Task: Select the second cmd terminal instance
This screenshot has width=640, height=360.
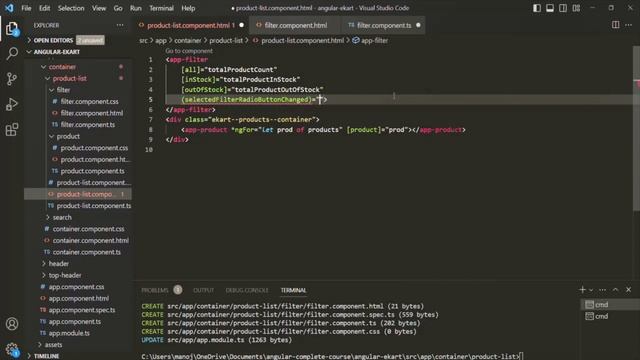Action: [x=610, y=316]
